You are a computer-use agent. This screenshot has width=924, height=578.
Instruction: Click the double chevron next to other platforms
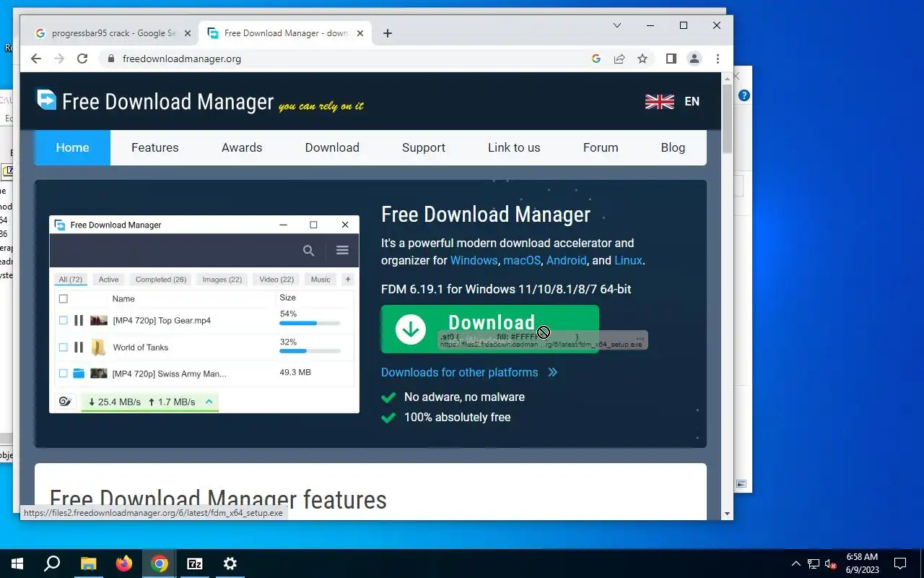coord(553,373)
